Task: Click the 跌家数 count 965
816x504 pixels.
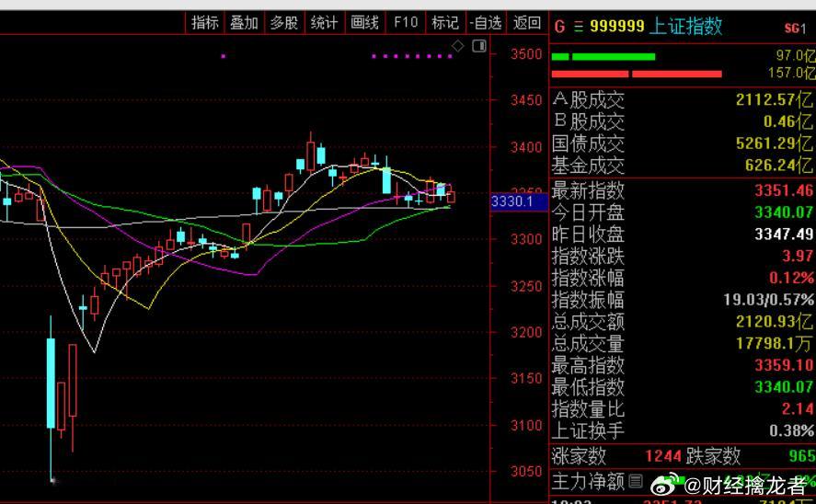Action: pos(801,457)
